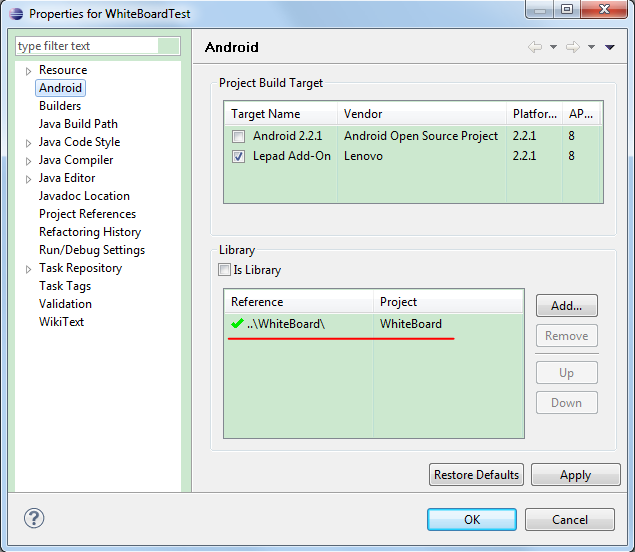Select Resource in the properties tree
This screenshot has height=552, width=635.
pyautogui.click(x=63, y=70)
